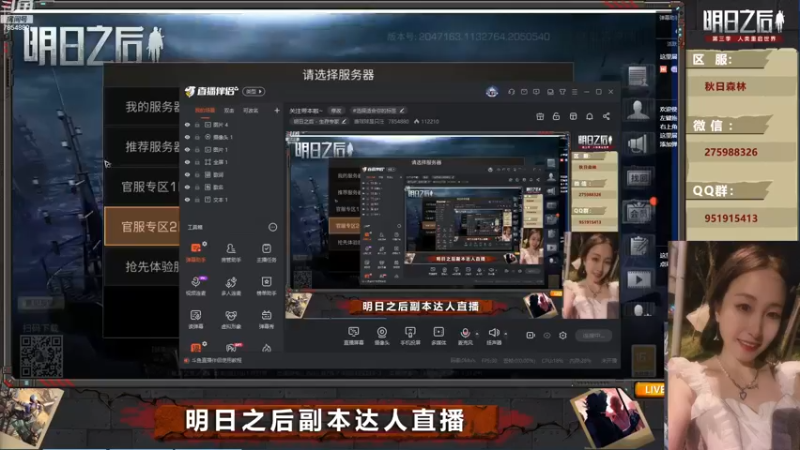800x450 pixels.
Task: Launch the 多人连麦 tool
Action: pos(231,285)
